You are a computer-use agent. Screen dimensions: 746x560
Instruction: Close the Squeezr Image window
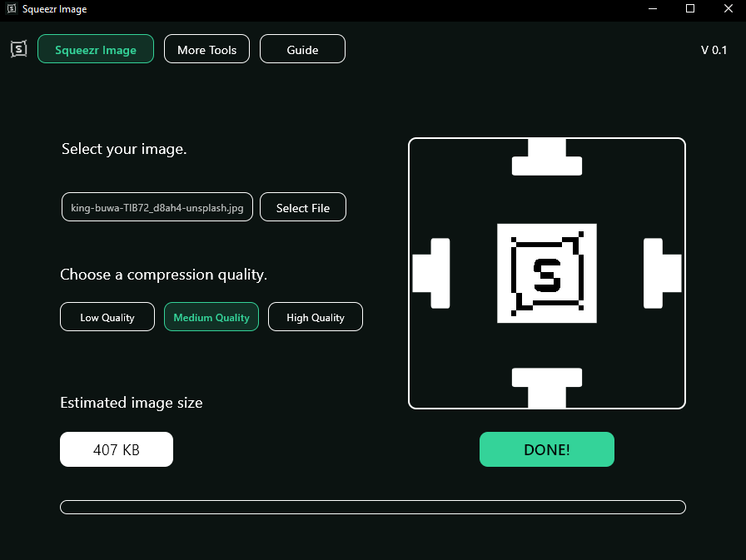[x=728, y=8]
